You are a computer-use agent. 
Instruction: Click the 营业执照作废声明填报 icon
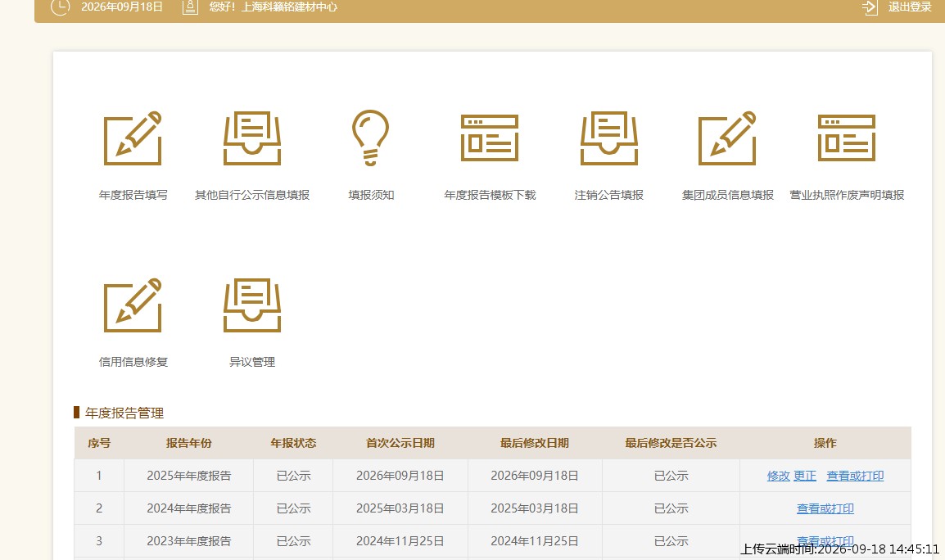[x=847, y=138]
